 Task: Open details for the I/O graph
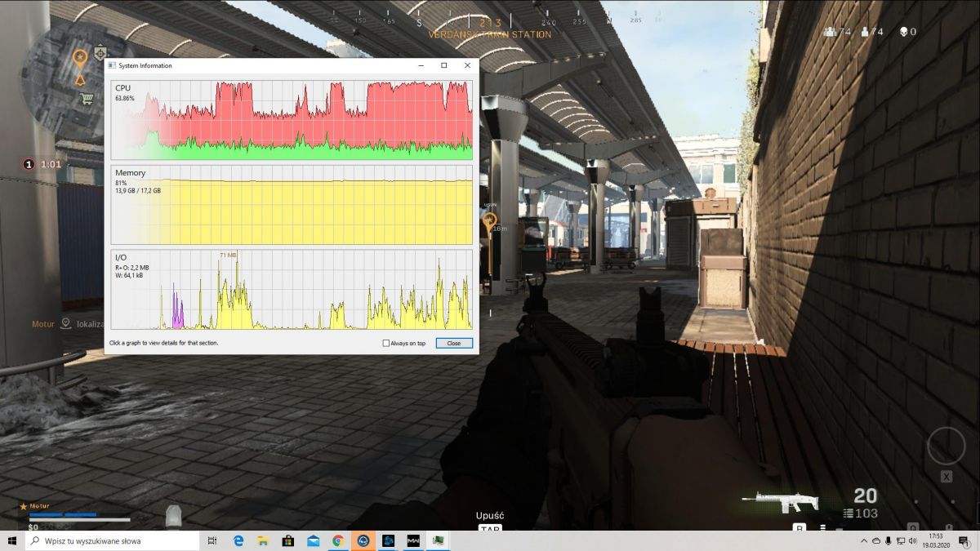coord(292,289)
